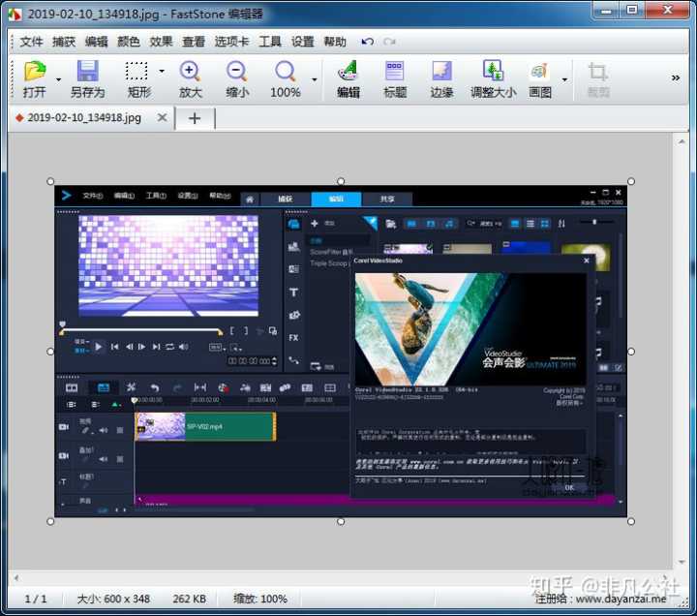697x616 pixels.
Task: Open the 效果 menu
Action: pyautogui.click(x=161, y=42)
